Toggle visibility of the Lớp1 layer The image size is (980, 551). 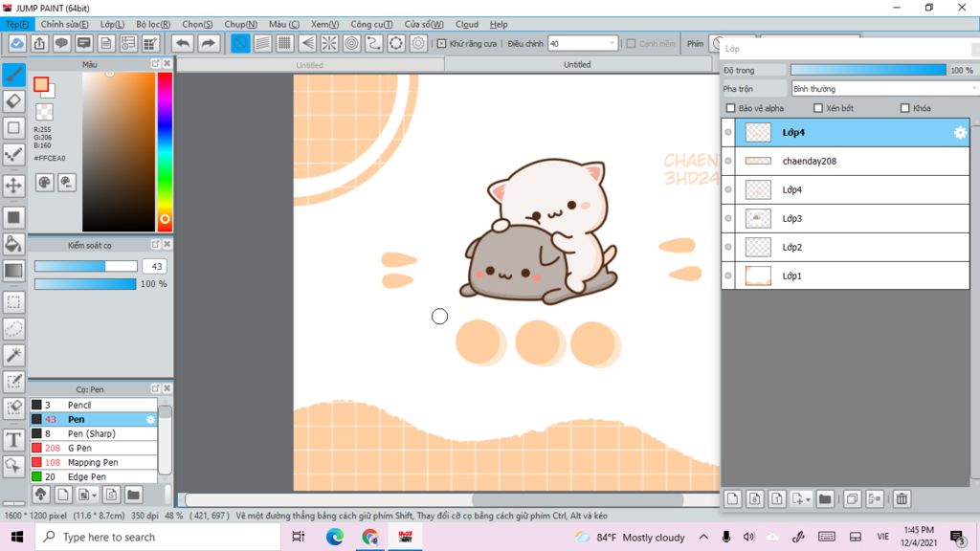coord(728,276)
